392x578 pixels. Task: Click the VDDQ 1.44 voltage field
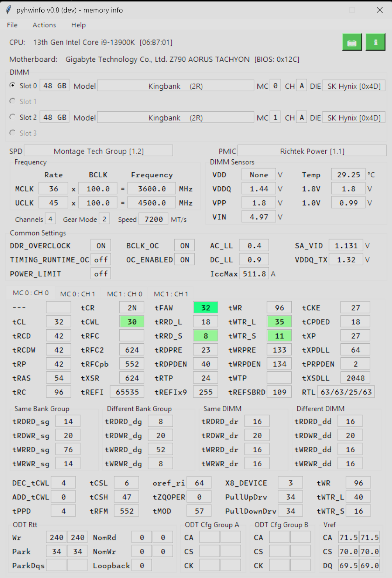pos(259,189)
